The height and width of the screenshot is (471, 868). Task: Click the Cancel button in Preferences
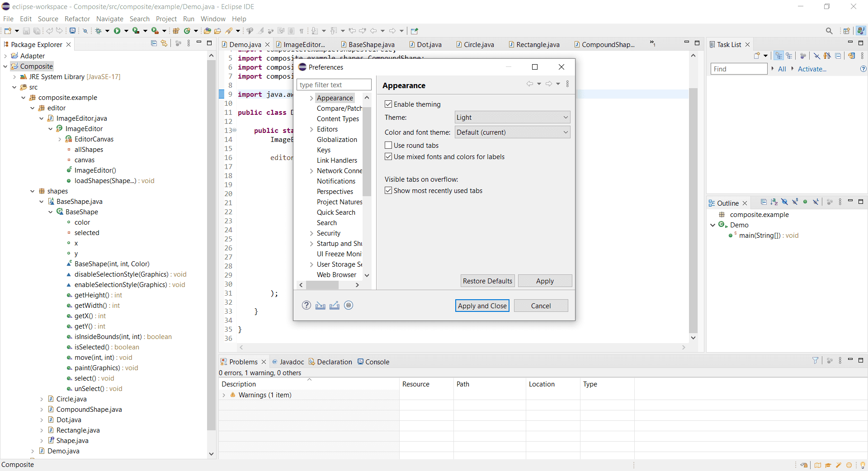pyautogui.click(x=541, y=306)
